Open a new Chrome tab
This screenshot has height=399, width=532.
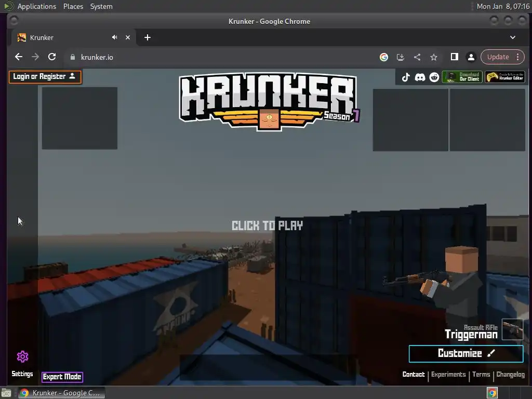147,37
